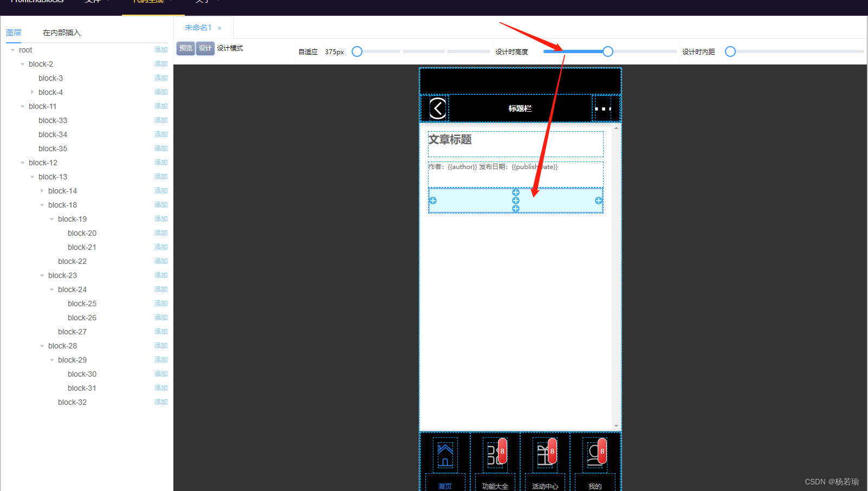The width and height of the screenshot is (868, 491).
Task: Switch to the 图层 layers tab
Action: (14, 33)
